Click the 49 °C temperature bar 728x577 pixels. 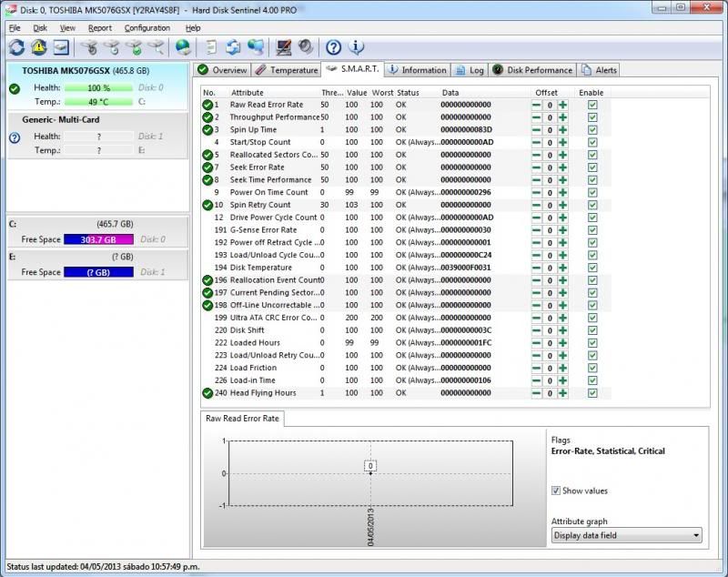(x=98, y=102)
